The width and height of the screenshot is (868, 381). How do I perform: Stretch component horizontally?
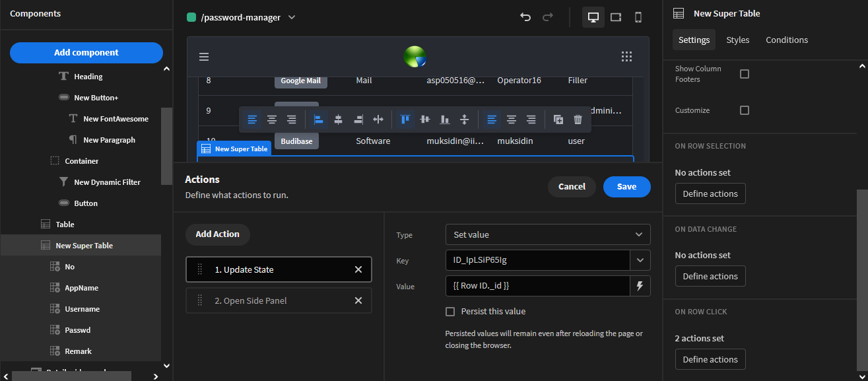click(378, 120)
